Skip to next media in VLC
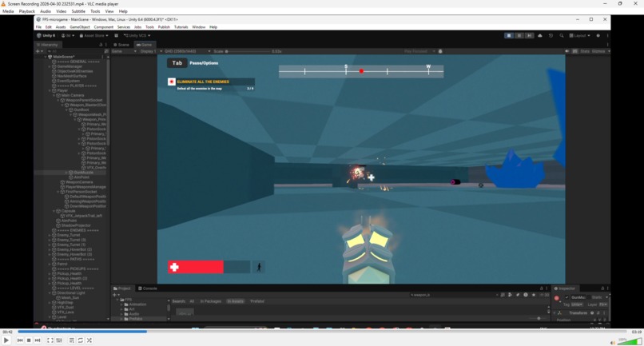 click(38, 340)
